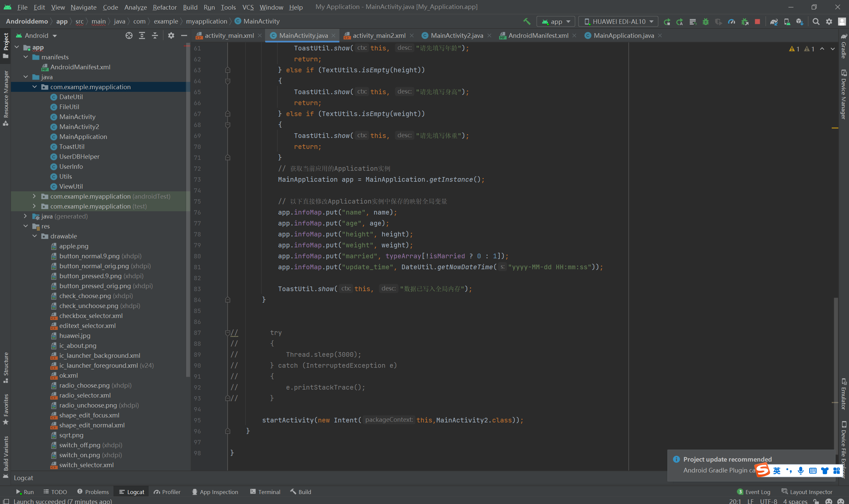Collapse all in Project panel
The image size is (849, 504).
point(155,35)
